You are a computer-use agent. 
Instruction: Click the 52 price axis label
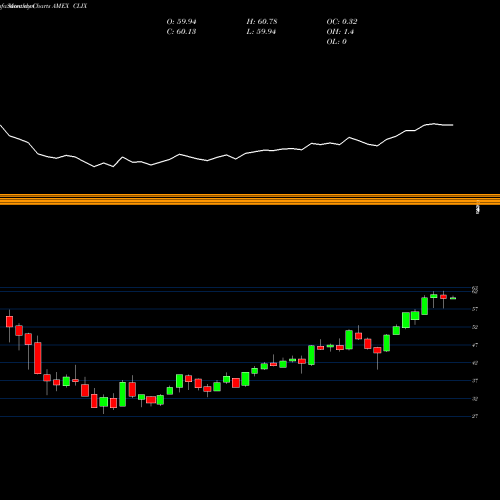point(475,327)
